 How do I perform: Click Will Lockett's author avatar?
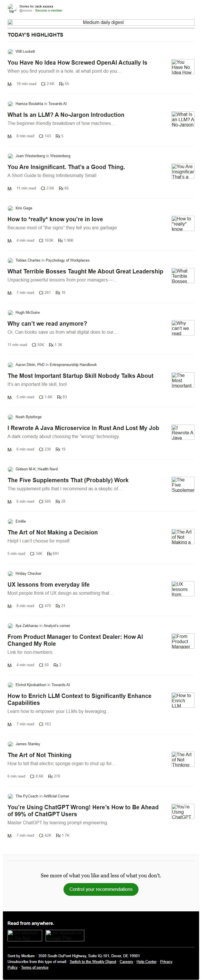[x=10, y=51]
